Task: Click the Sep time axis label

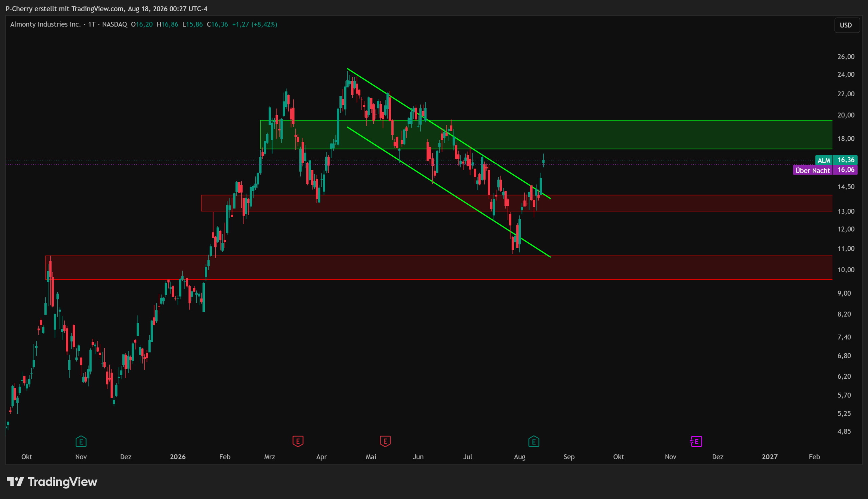Action: pos(569,457)
